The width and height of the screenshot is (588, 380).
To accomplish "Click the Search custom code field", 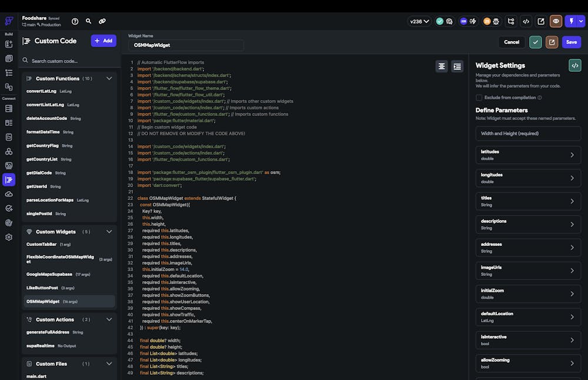I will (x=68, y=61).
